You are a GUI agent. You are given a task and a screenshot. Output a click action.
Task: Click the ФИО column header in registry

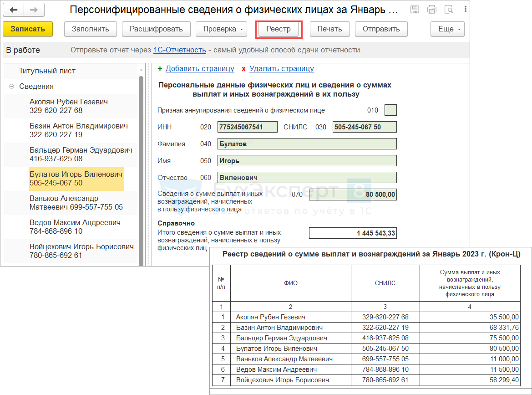[291, 283]
